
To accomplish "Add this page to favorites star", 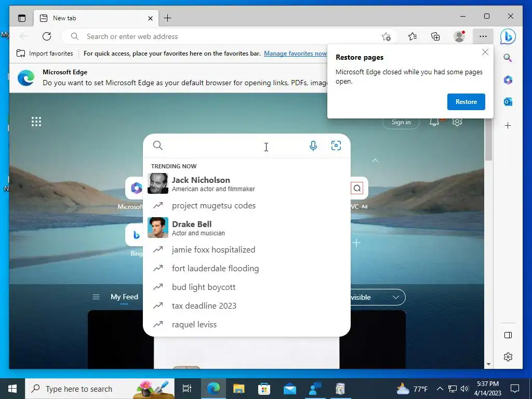I will click(x=386, y=36).
